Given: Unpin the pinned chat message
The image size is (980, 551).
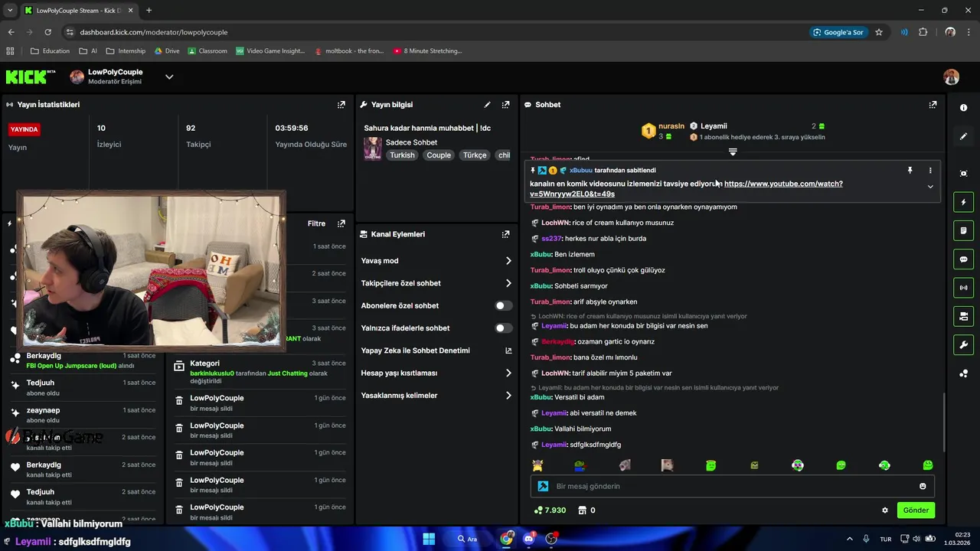Looking at the screenshot, I should [x=910, y=171].
